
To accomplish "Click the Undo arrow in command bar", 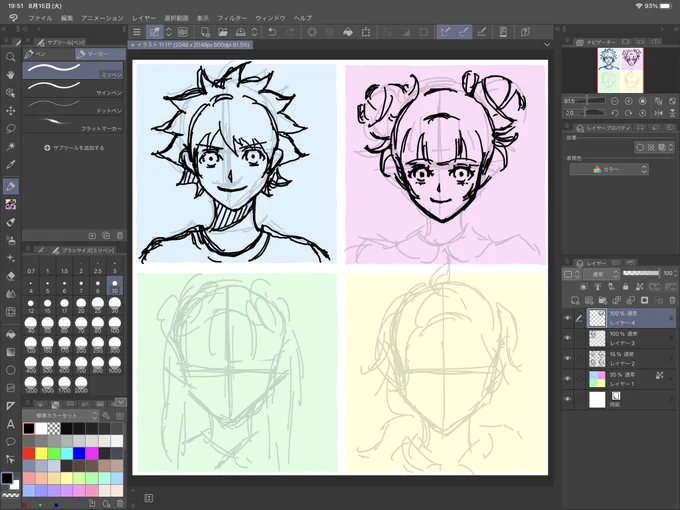I will [272, 32].
